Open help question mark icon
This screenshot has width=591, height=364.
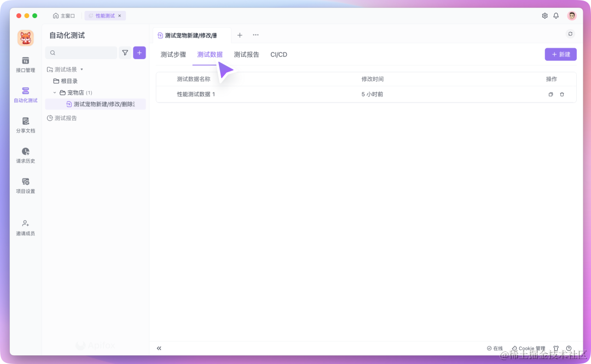[x=569, y=348]
